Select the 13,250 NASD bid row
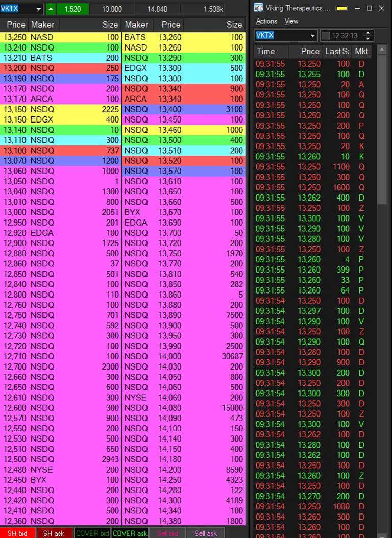 (60, 37)
